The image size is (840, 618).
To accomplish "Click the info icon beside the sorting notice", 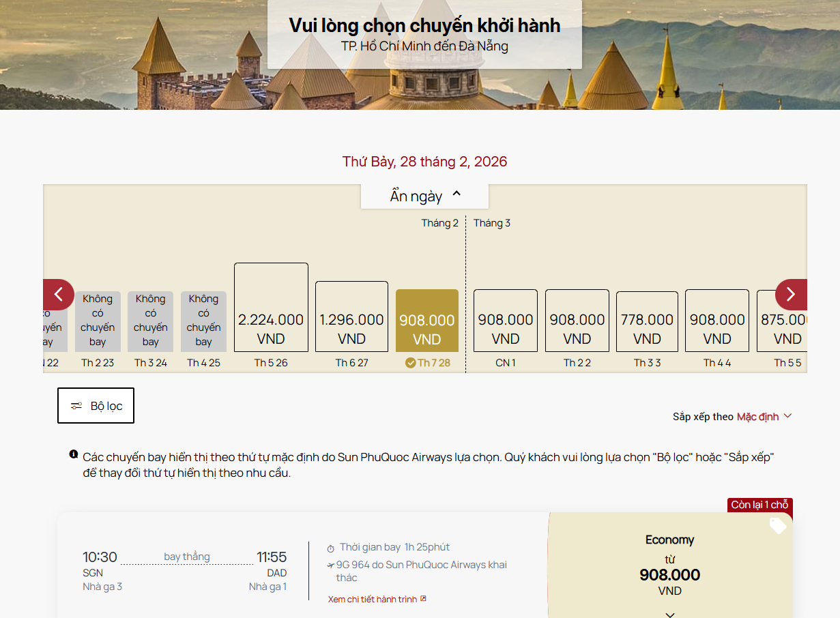I will coord(74,454).
